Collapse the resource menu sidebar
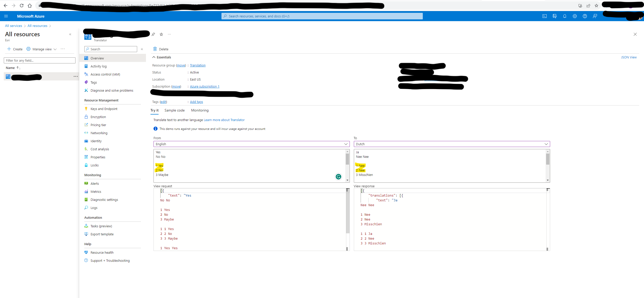The height and width of the screenshot is (298, 644). [142, 49]
